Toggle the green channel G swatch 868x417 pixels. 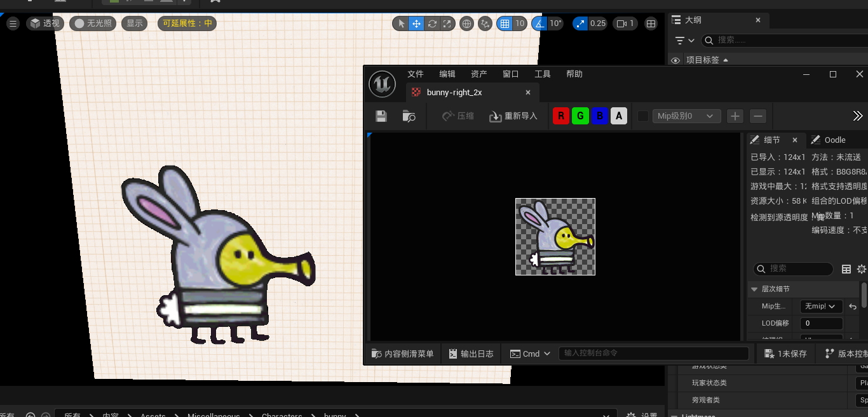pyautogui.click(x=580, y=116)
